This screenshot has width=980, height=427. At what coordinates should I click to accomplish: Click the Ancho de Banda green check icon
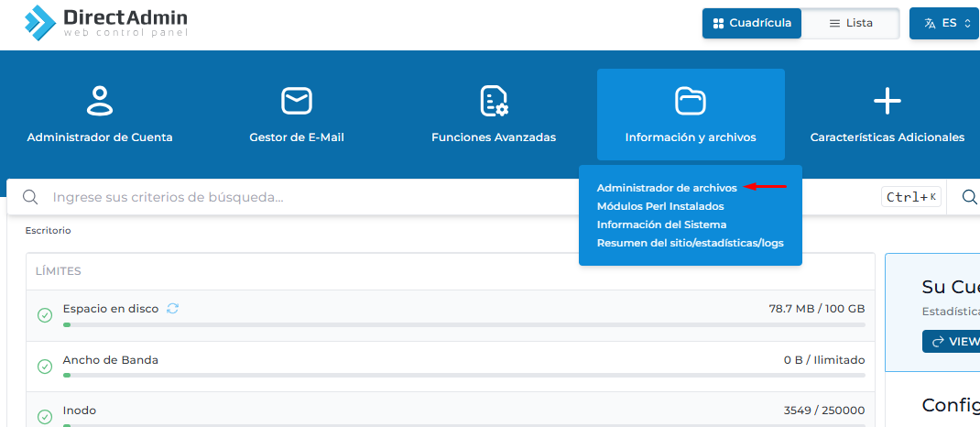point(44,367)
